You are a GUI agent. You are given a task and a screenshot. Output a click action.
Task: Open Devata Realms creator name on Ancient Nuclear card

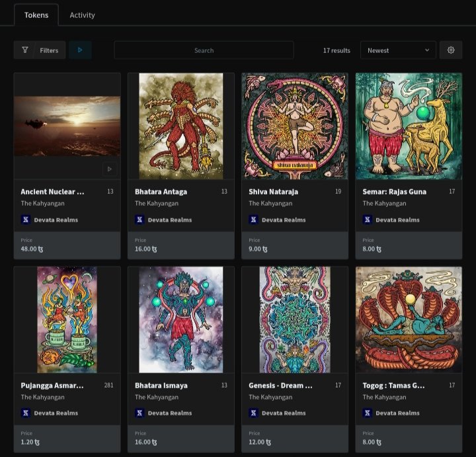(x=56, y=220)
